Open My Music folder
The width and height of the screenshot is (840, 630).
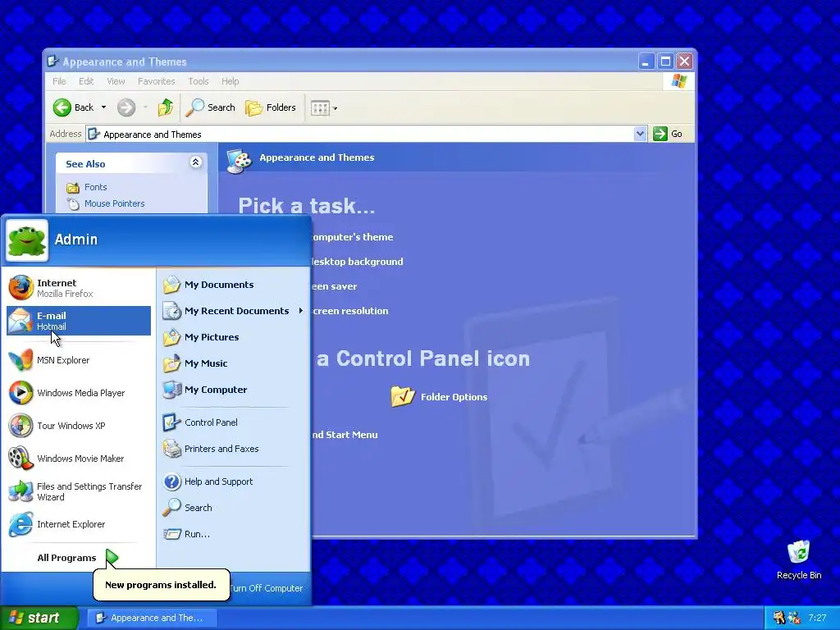(233, 363)
